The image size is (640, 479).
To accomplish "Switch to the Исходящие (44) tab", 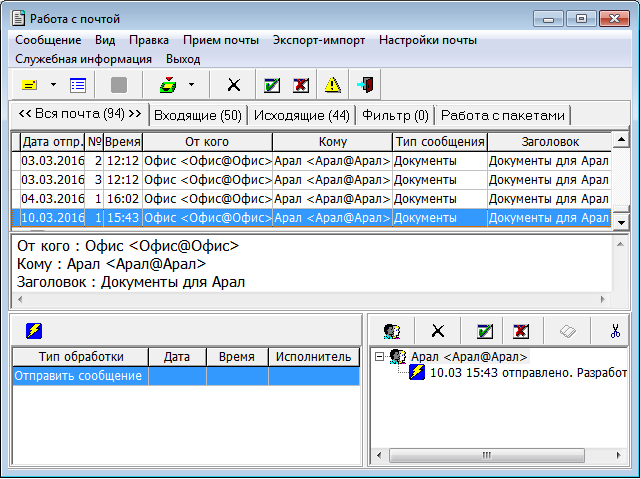I will click(x=301, y=115).
